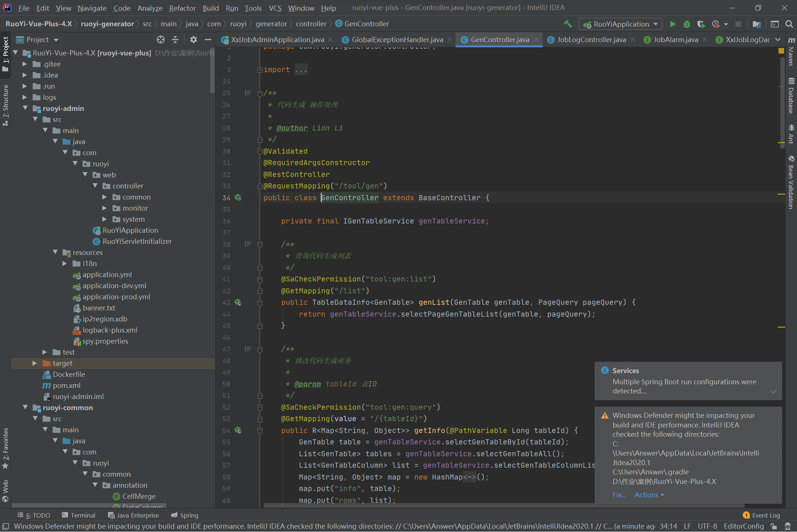
Task: Click the LF line separator widget
Action: pos(687,526)
